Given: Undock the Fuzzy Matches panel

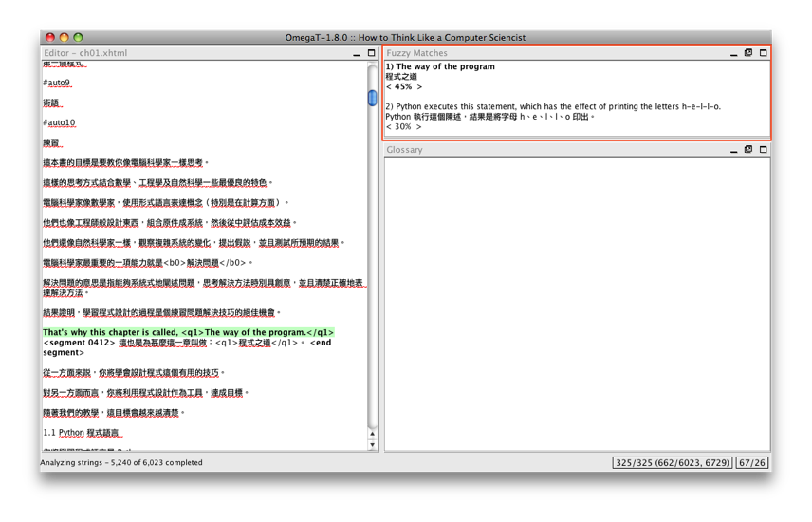Looking at the screenshot, I should (x=748, y=54).
